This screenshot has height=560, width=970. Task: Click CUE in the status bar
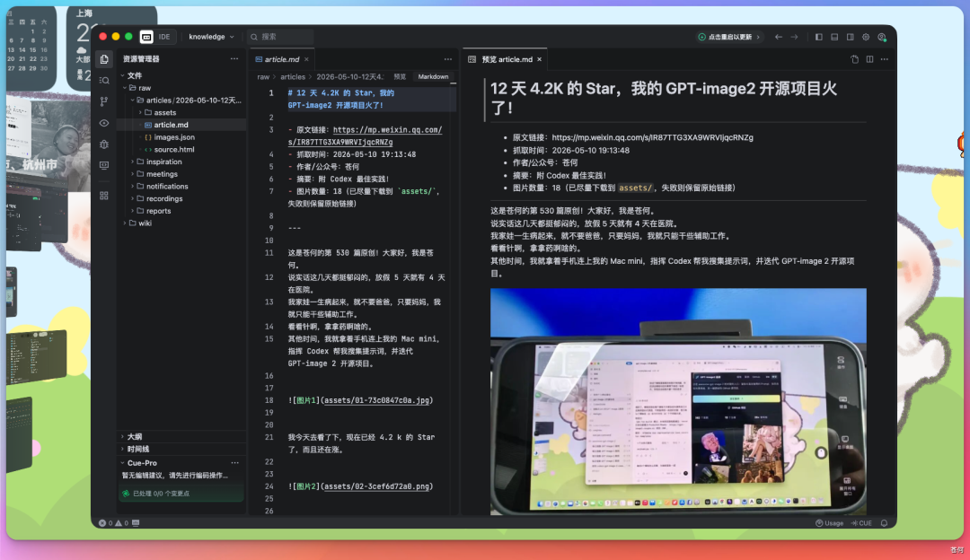tap(861, 523)
